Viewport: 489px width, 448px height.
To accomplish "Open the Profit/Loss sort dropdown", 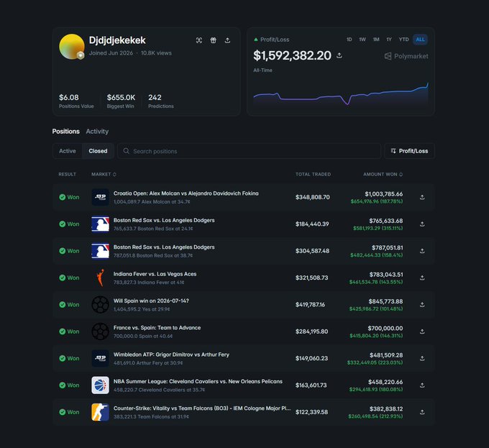I will [409, 151].
